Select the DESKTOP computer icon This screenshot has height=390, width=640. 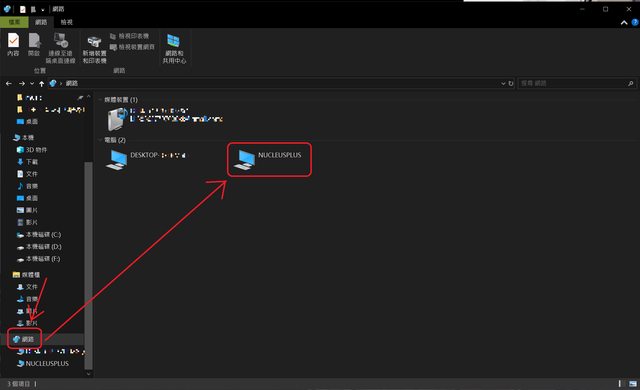[x=117, y=160]
